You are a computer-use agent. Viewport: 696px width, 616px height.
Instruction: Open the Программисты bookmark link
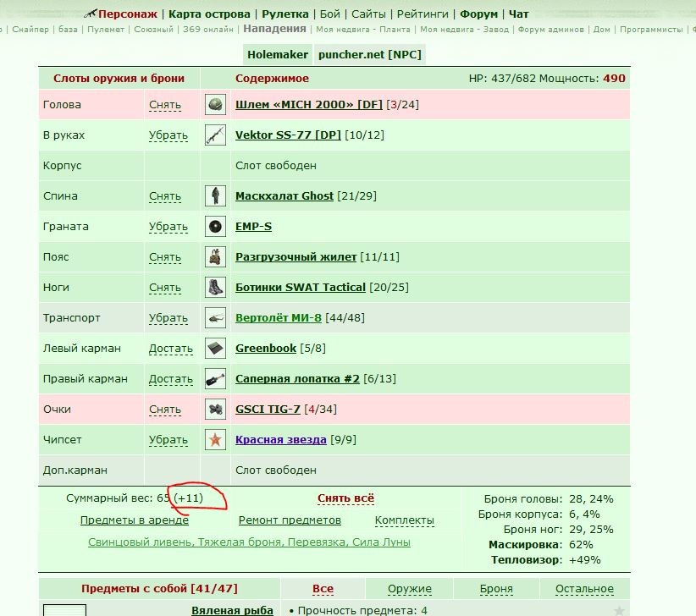(651, 30)
